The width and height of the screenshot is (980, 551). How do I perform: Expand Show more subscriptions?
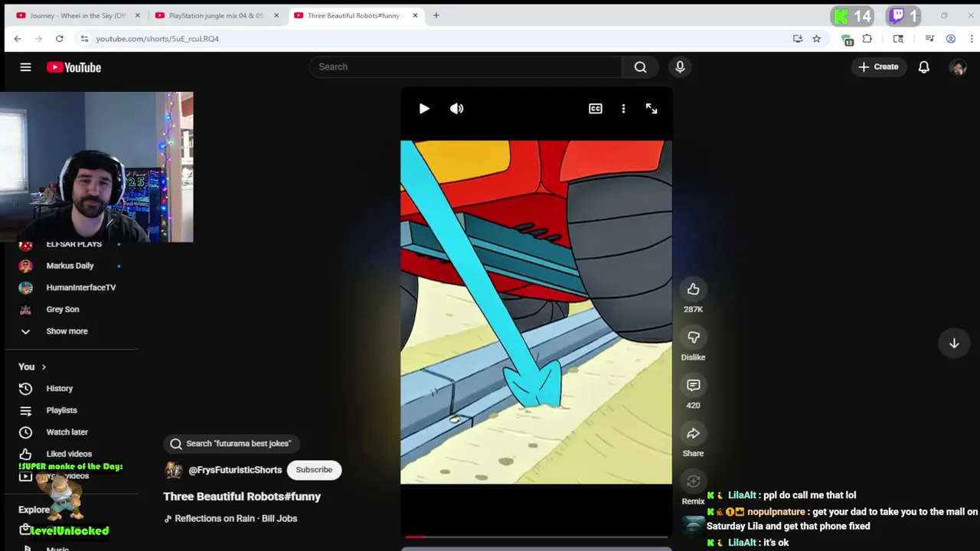67,331
